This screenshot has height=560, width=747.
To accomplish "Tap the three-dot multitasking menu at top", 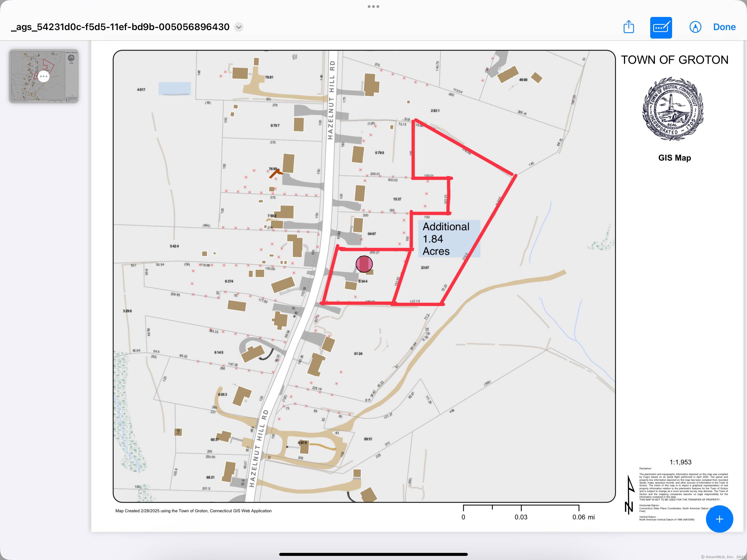I will coord(373,6).
